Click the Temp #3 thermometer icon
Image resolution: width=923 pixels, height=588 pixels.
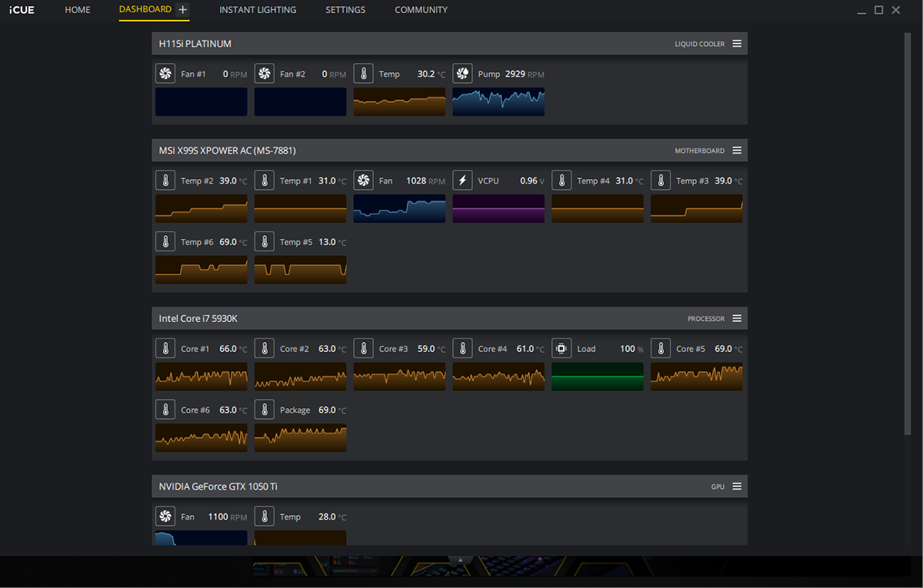[x=661, y=181]
